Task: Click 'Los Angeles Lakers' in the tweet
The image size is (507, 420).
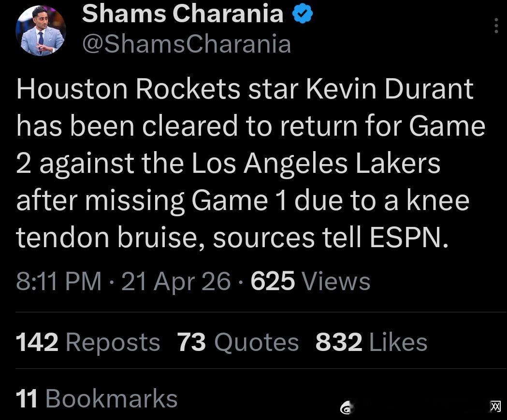Action: [316, 163]
